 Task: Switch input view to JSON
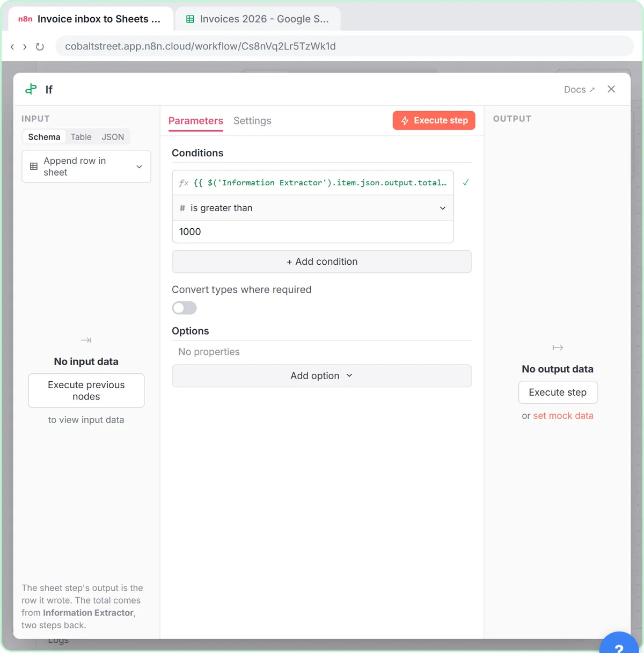113,137
